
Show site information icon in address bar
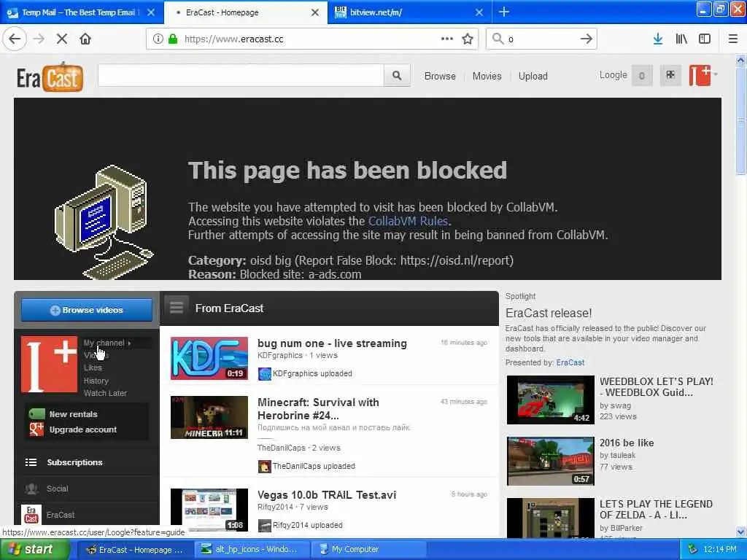(x=158, y=39)
